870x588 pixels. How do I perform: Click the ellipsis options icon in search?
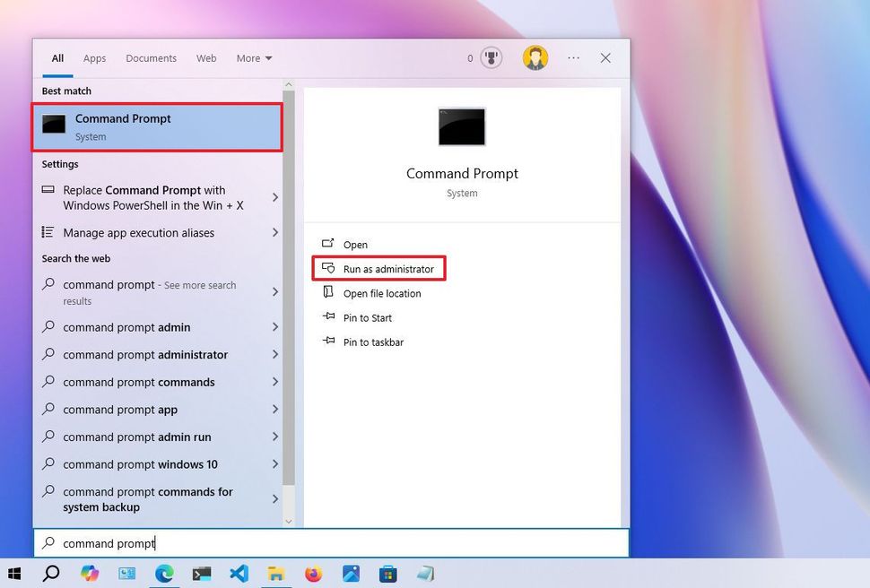[x=573, y=57]
